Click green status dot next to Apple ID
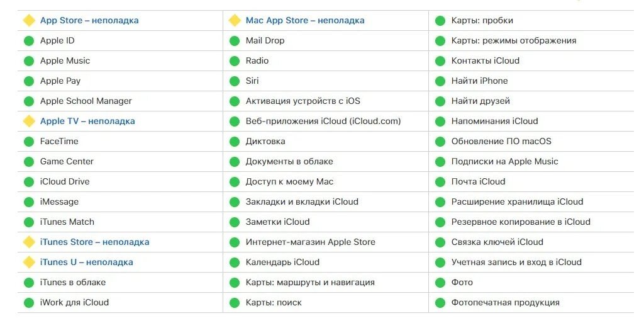The height and width of the screenshot is (323, 644). click(x=29, y=41)
